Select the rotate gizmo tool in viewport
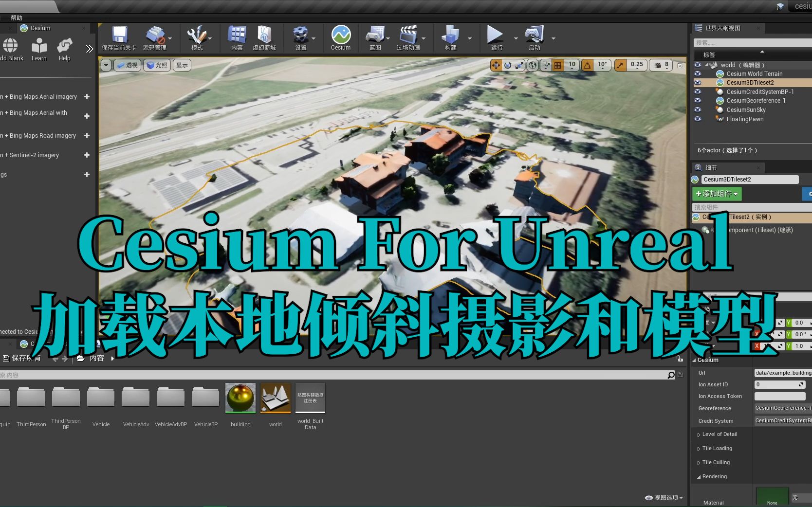812x507 pixels. pyautogui.click(x=508, y=65)
